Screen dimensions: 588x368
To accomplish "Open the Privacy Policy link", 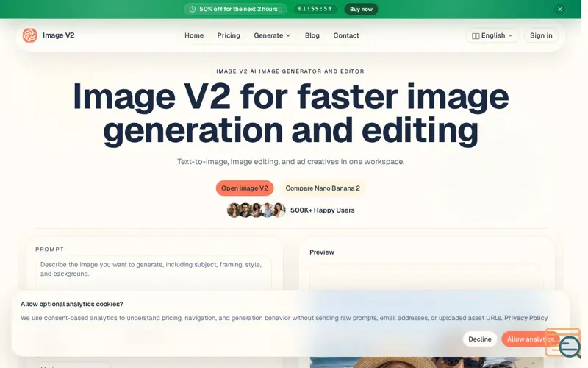I will [x=526, y=318].
